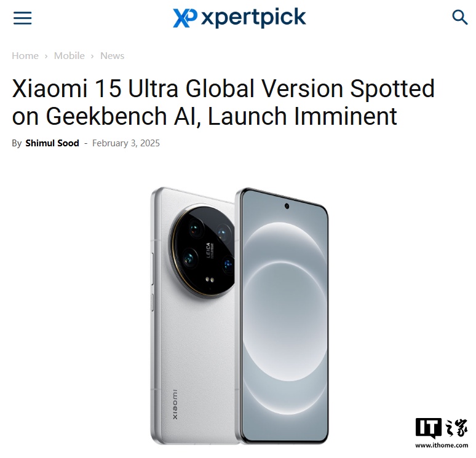Click the article headline about Xiaomi 15 Ultra

pyautogui.click(x=223, y=102)
